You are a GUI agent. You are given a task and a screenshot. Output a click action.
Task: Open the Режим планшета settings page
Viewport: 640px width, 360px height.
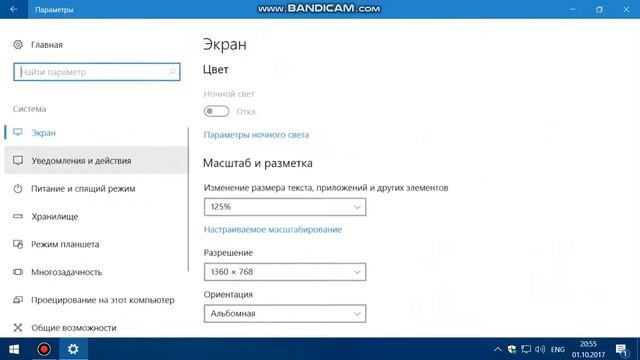[x=96, y=244]
